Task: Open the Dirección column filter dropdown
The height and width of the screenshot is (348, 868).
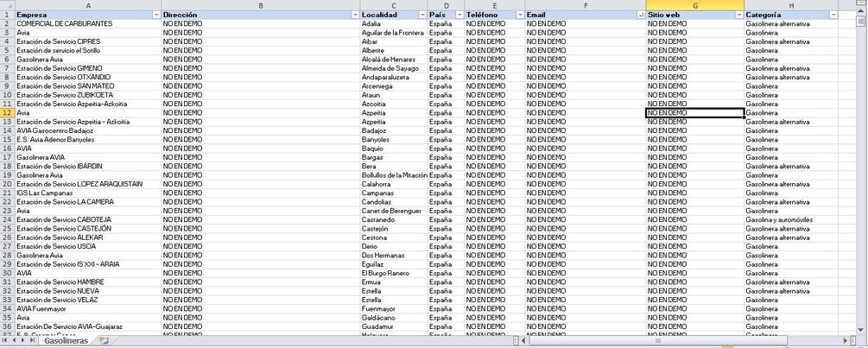Action: coord(355,15)
